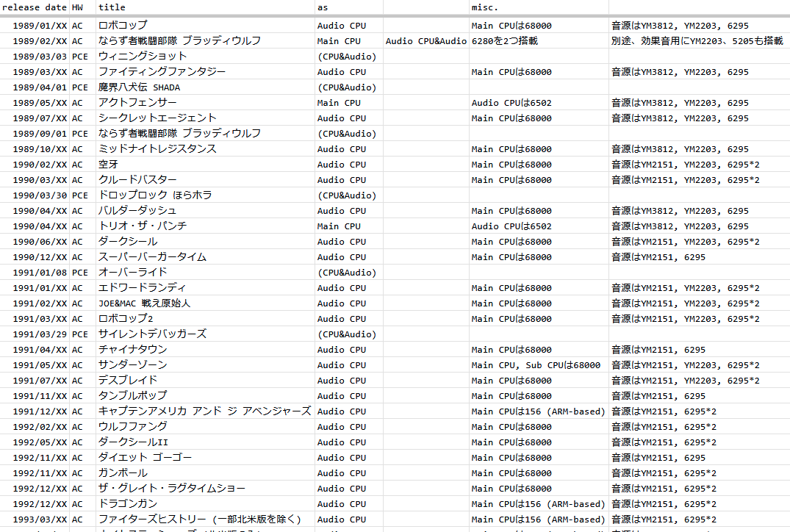Screen dimensions: 790x532
Task: Click date '1989/09/01'
Action: (x=40, y=134)
